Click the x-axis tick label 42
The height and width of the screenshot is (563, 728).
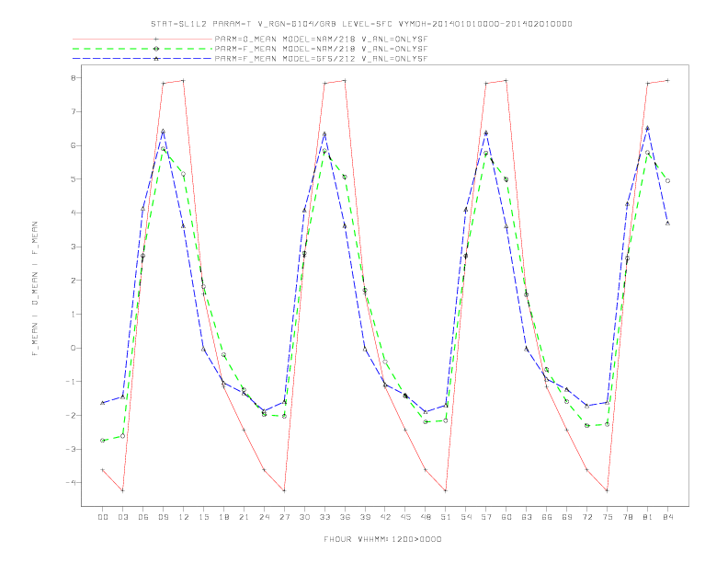coord(385,517)
